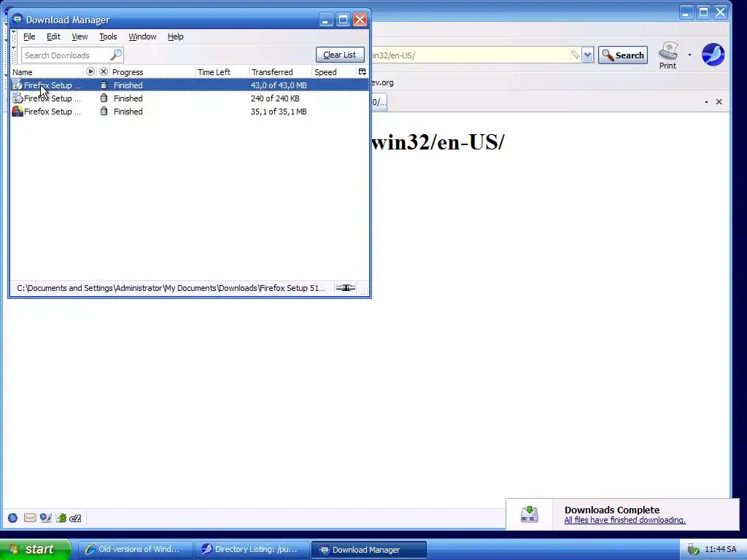Close the current browser tab
This screenshot has width=747, height=560.
pyautogui.click(x=719, y=102)
